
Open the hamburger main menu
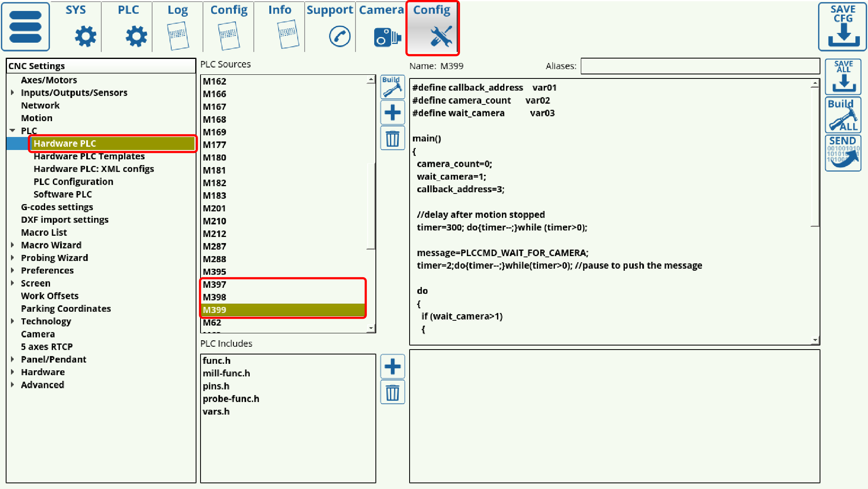pos(25,27)
